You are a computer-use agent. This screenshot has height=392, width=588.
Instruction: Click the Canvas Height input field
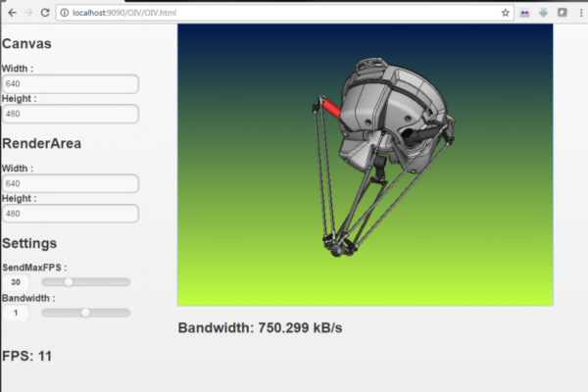pyautogui.click(x=70, y=114)
